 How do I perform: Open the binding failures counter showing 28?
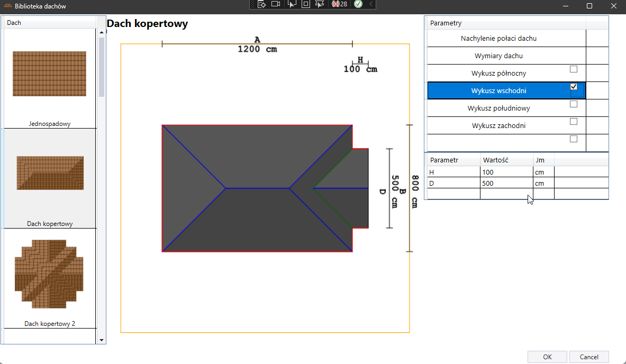339,4
